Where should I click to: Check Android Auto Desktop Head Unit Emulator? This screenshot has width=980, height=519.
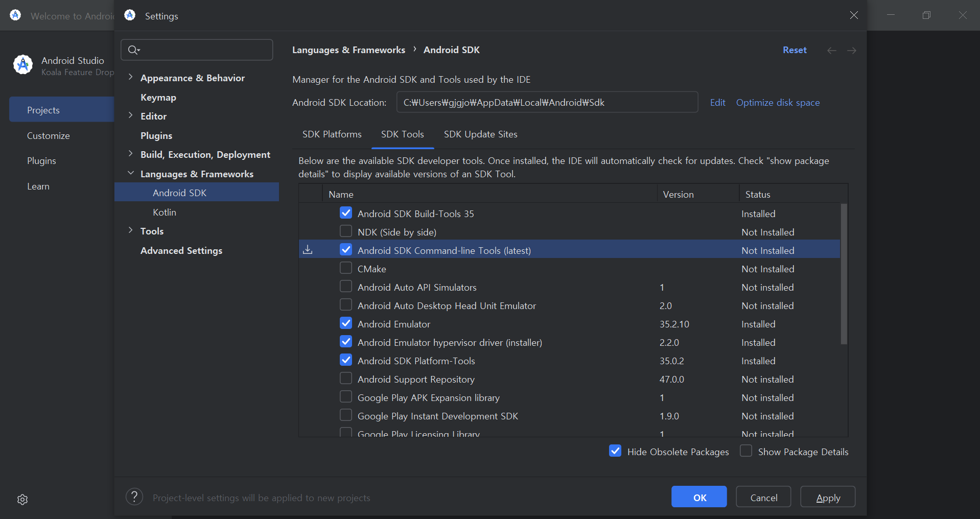pos(346,304)
